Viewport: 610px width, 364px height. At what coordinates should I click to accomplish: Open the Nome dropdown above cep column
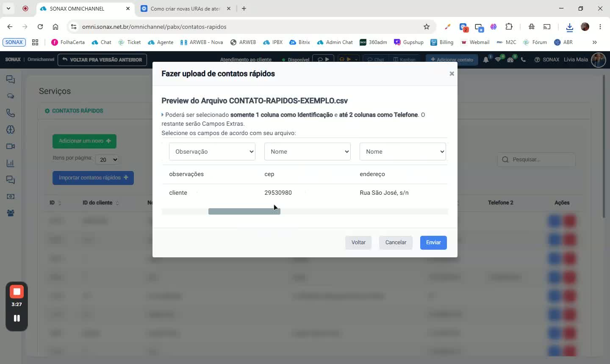308,152
